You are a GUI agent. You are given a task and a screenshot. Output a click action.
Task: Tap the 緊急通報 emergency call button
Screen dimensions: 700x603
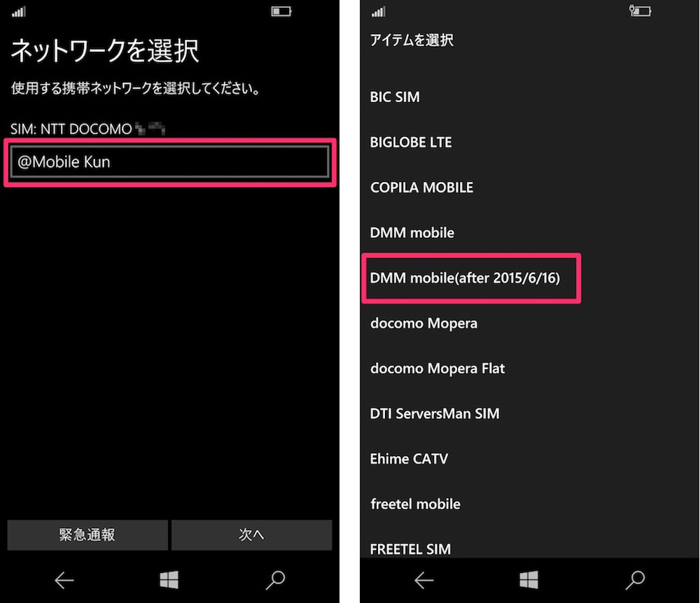(87, 534)
